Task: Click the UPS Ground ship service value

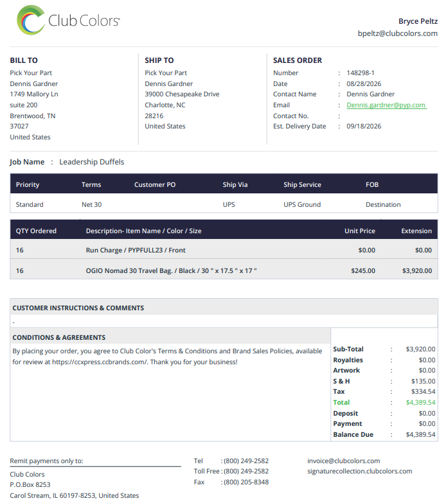Action: (x=302, y=205)
